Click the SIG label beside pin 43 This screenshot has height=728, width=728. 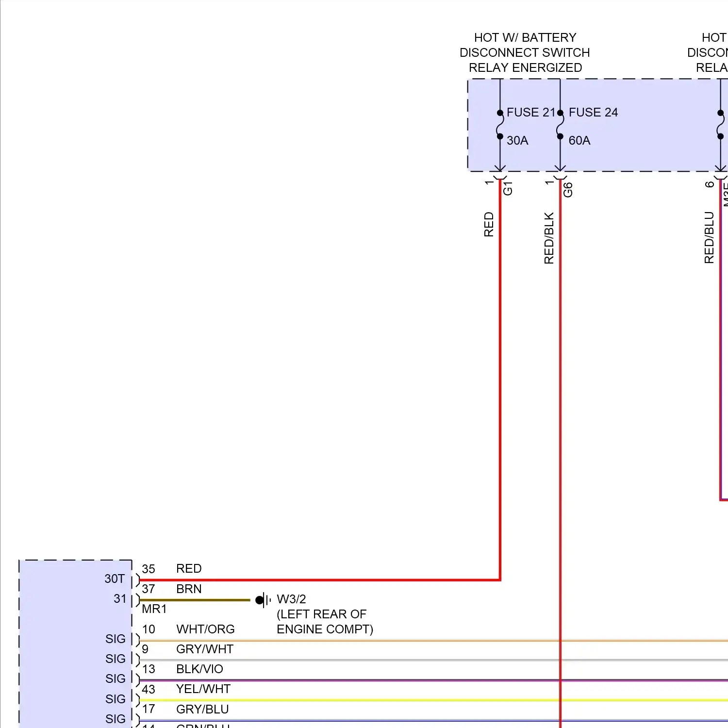pyautogui.click(x=116, y=699)
